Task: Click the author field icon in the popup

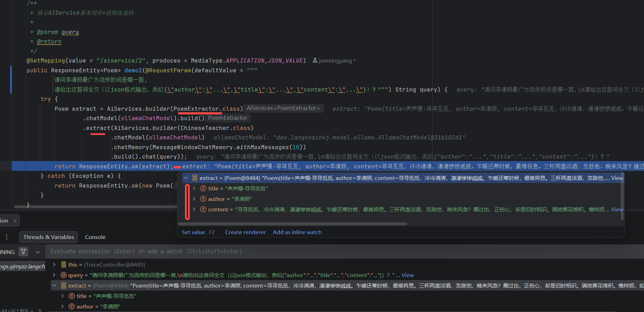Action: click(203, 199)
